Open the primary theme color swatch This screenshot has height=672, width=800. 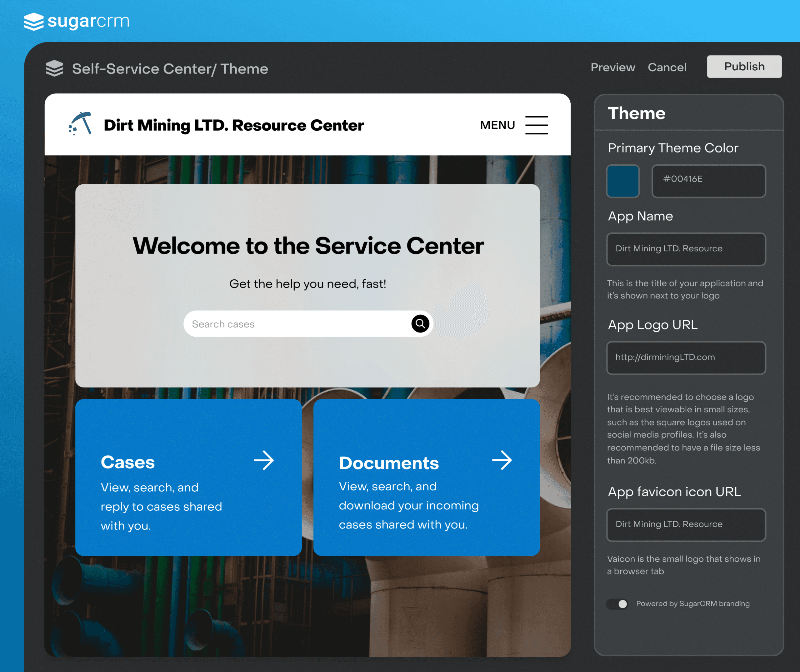[622, 181]
